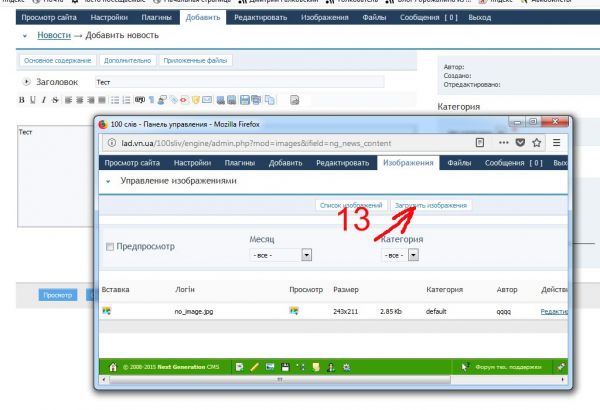Collapse the Новости breadcrumb arrow
The height and width of the screenshot is (410, 600).
[x=25, y=36]
